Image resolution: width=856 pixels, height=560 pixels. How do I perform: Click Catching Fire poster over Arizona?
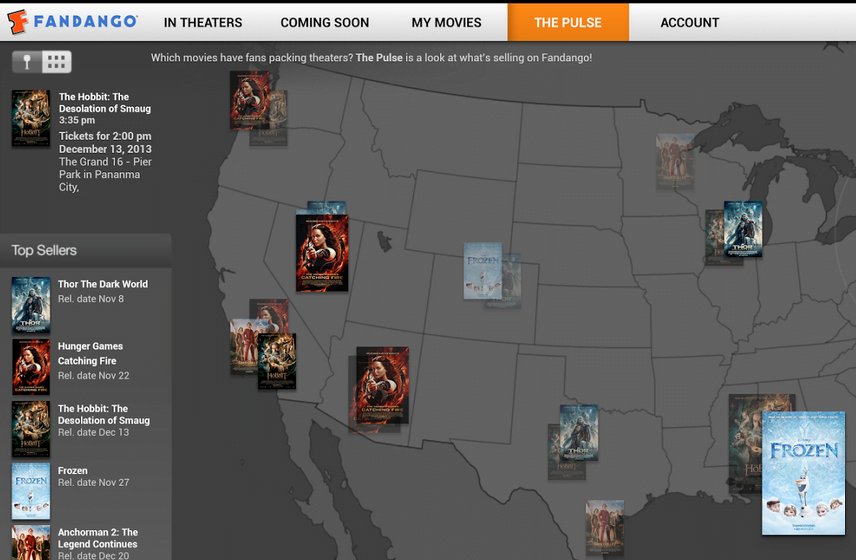pyautogui.click(x=382, y=385)
